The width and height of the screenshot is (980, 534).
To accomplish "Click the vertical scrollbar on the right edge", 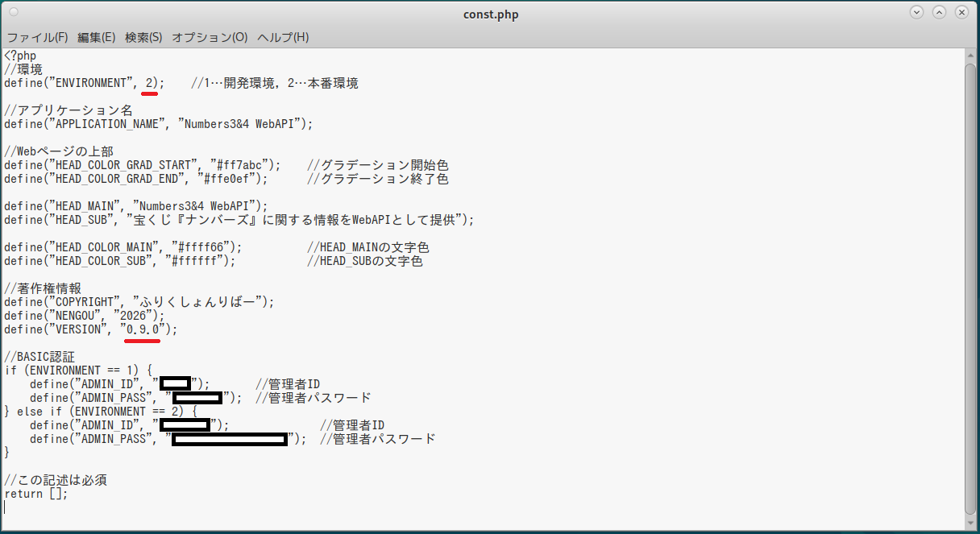I will click(x=970, y=282).
